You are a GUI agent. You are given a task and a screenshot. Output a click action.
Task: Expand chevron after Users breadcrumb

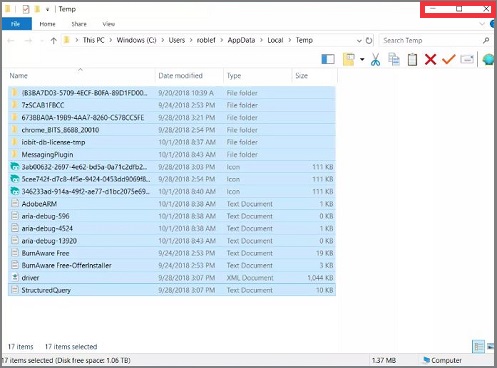click(191, 41)
